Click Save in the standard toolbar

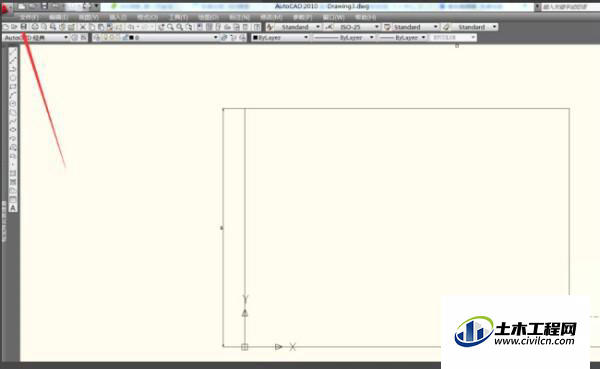pyautogui.click(x=24, y=27)
